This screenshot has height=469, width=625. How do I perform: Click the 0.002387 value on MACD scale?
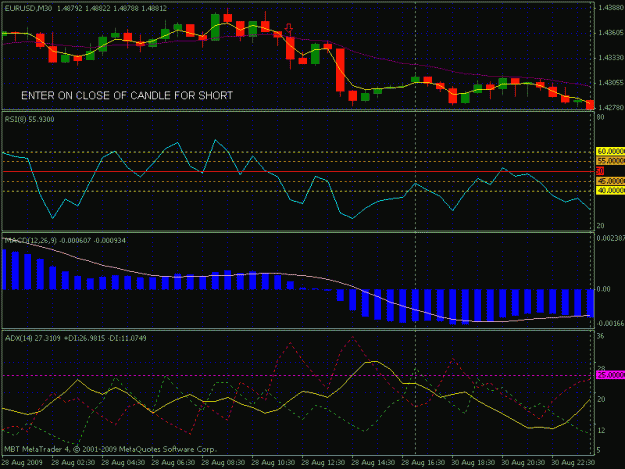pos(610,238)
